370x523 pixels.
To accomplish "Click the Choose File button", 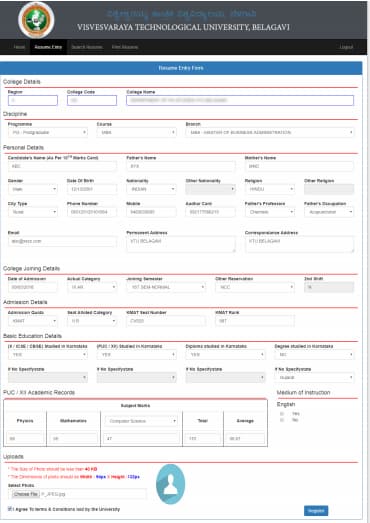I will (26, 494).
